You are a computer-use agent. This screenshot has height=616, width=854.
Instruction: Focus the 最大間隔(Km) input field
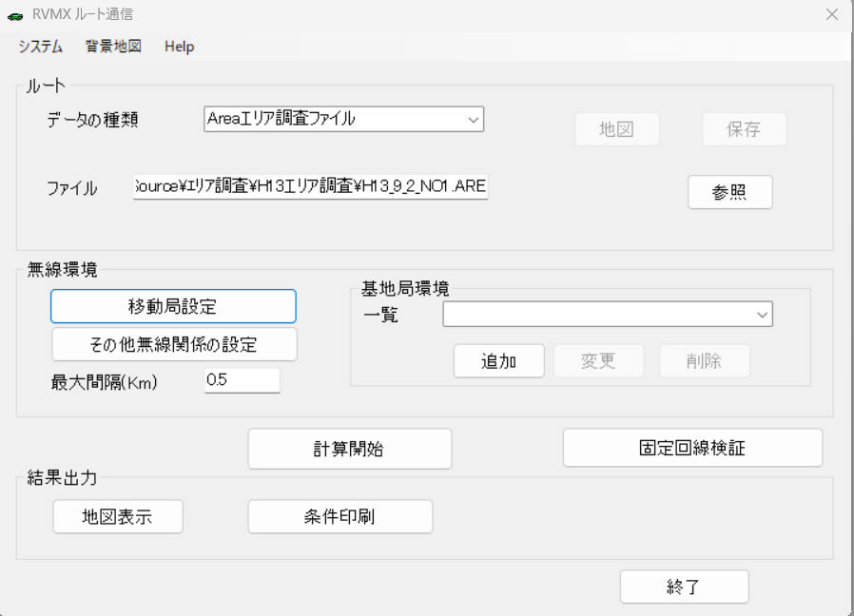pos(242,381)
